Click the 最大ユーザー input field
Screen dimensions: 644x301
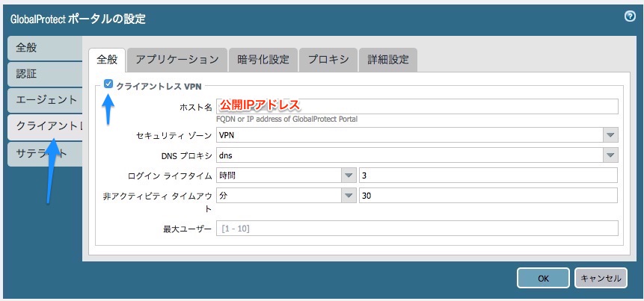click(x=417, y=229)
